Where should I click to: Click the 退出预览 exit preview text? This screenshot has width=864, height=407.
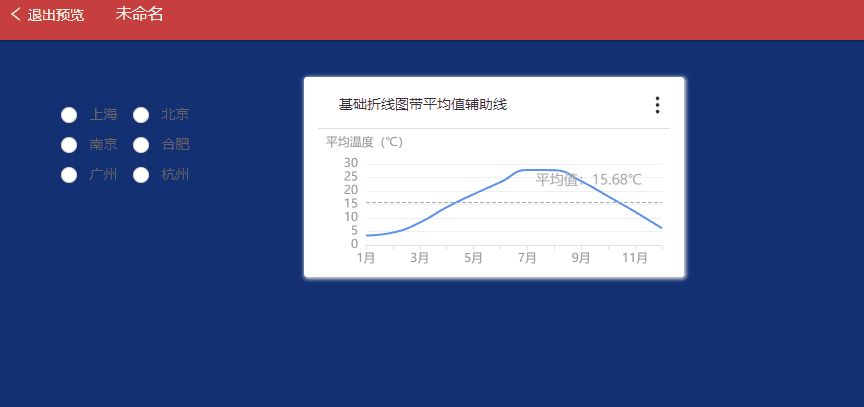[x=56, y=15]
